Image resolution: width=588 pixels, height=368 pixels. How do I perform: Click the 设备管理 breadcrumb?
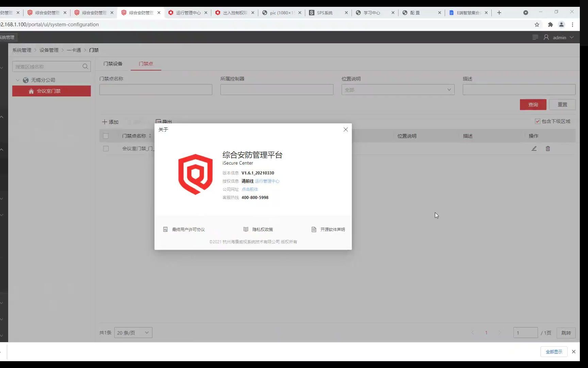click(x=49, y=50)
